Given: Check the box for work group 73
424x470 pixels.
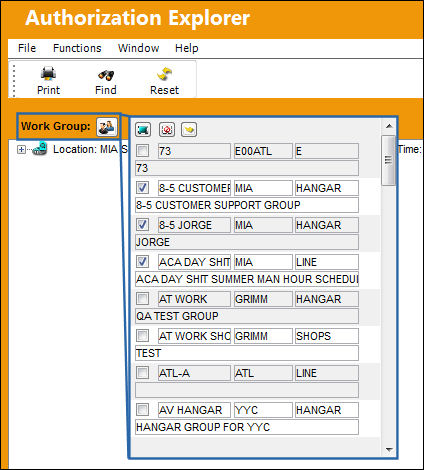Looking at the screenshot, I should coord(143,151).
